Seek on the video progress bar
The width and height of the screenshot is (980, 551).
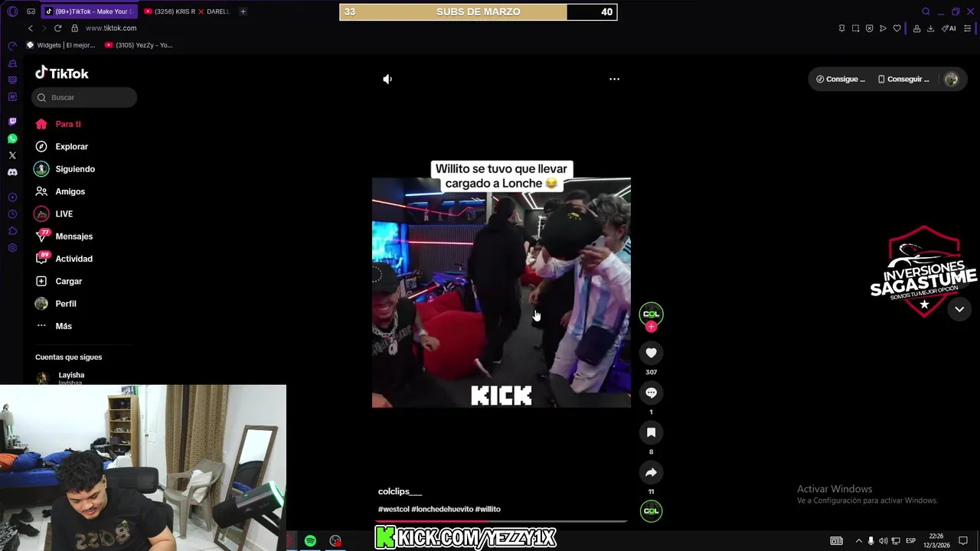501,521
